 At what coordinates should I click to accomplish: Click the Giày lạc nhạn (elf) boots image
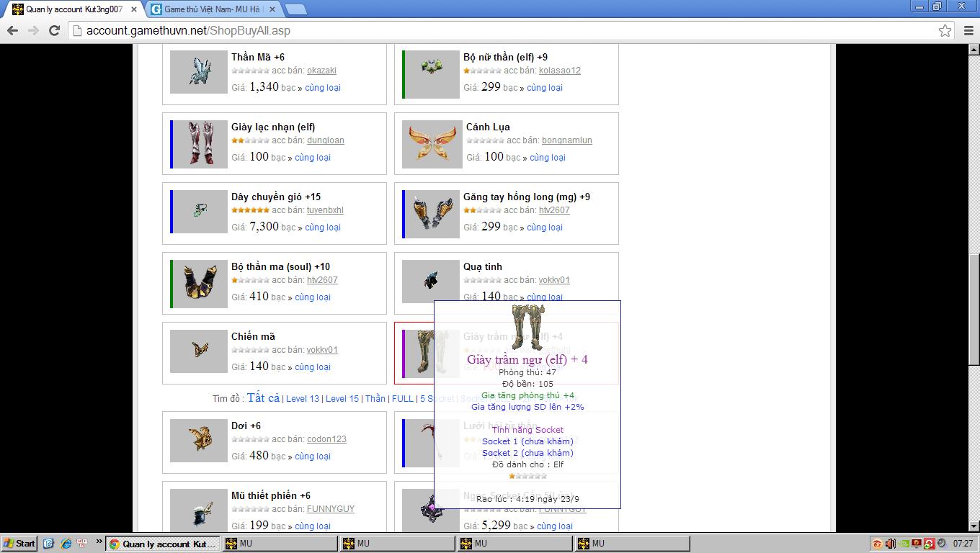pos(199,144)
